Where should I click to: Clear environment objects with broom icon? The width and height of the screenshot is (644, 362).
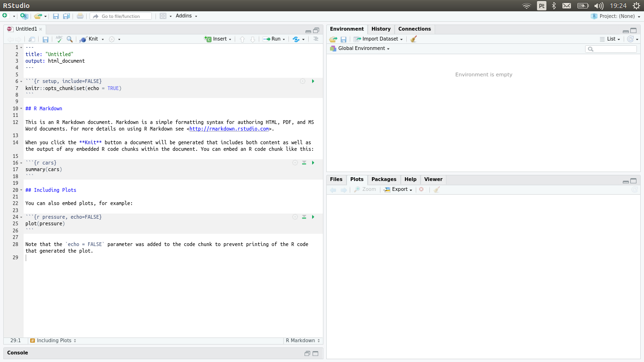tap(413, 39)
